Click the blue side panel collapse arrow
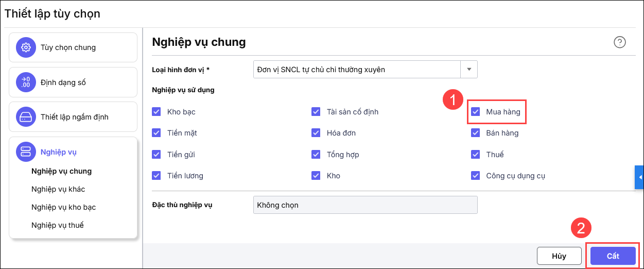 [x=640, y=177]
